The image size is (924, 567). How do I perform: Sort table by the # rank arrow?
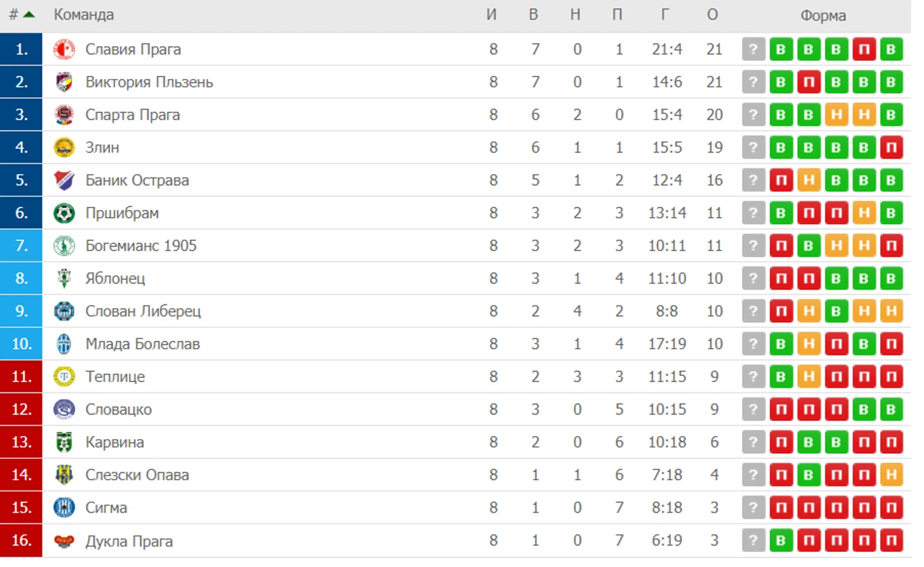(x=29, y=15)
